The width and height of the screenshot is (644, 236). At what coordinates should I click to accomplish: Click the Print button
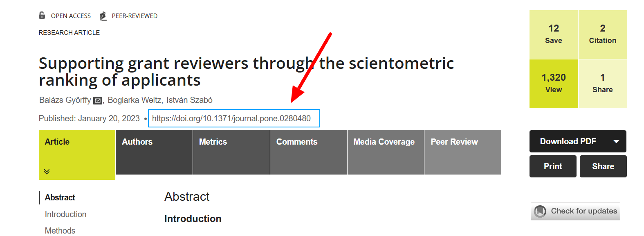[553, 166]
